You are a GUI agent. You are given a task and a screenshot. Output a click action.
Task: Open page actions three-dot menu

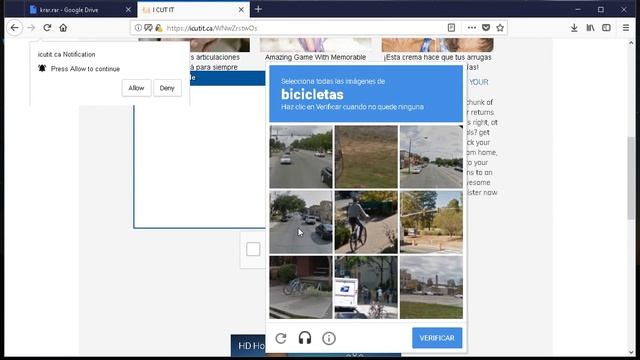[471, 28]
